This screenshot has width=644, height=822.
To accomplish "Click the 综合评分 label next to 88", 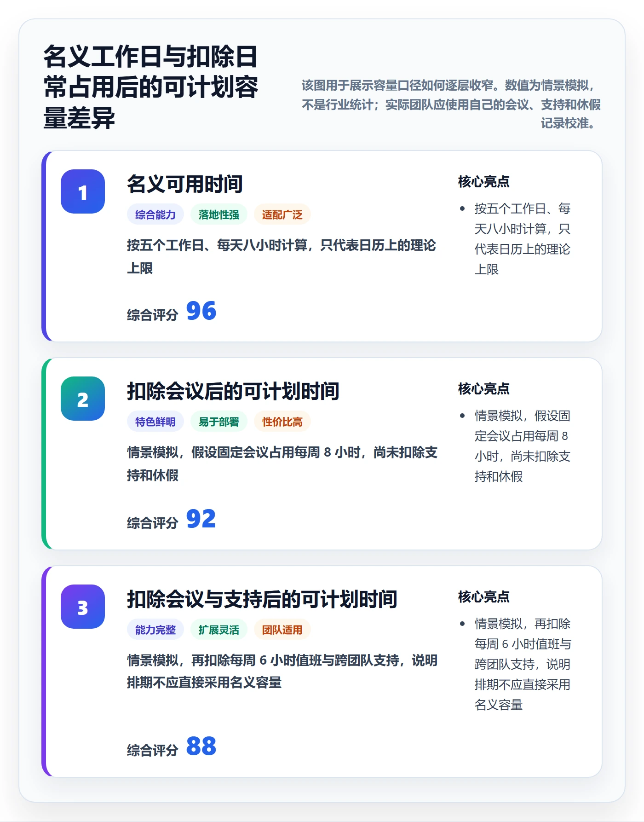I will 153,750.
